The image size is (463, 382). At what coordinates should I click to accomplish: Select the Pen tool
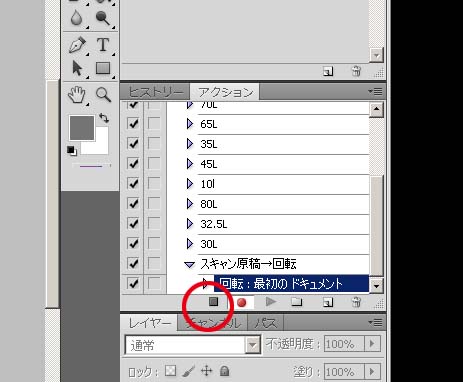(78, 45)
